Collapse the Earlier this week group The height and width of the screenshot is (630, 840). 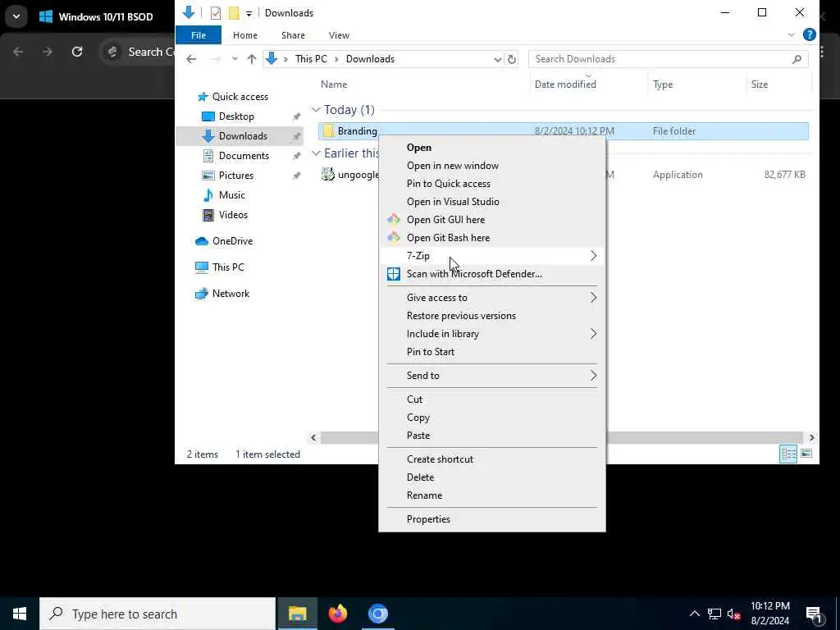point(316,153)
